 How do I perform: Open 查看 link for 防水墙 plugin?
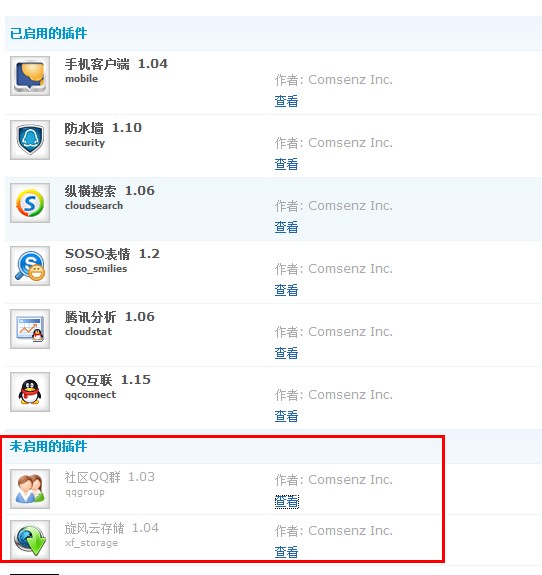point(286,164)
